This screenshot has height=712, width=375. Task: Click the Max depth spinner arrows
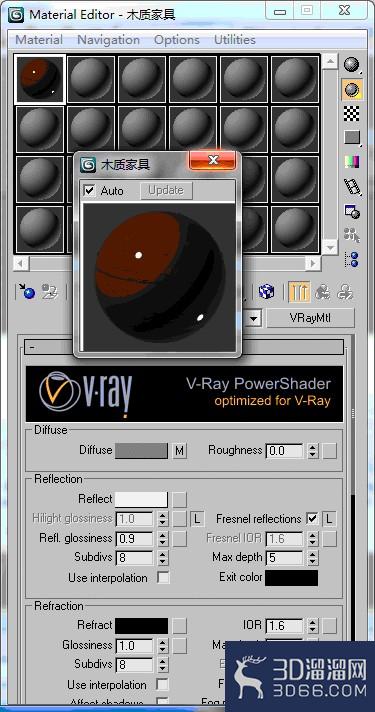(x=312, y=558)
